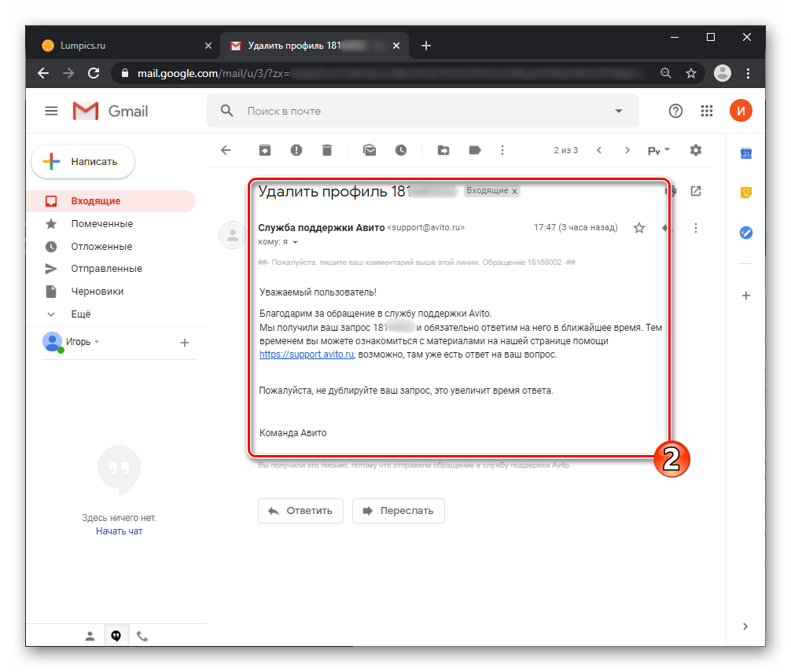Open the Google account avatar И
The image size is (791, 672).
coord(741,110)
